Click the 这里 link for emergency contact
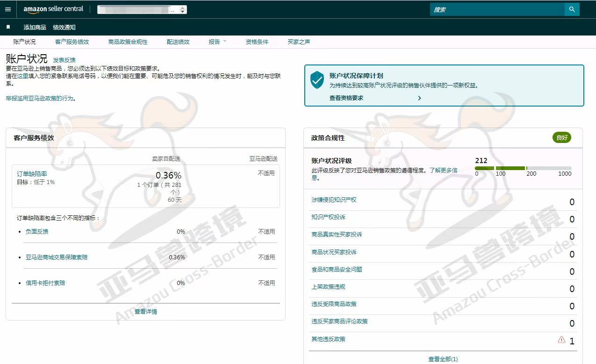 pyautogui.click(x=23, y=76)
